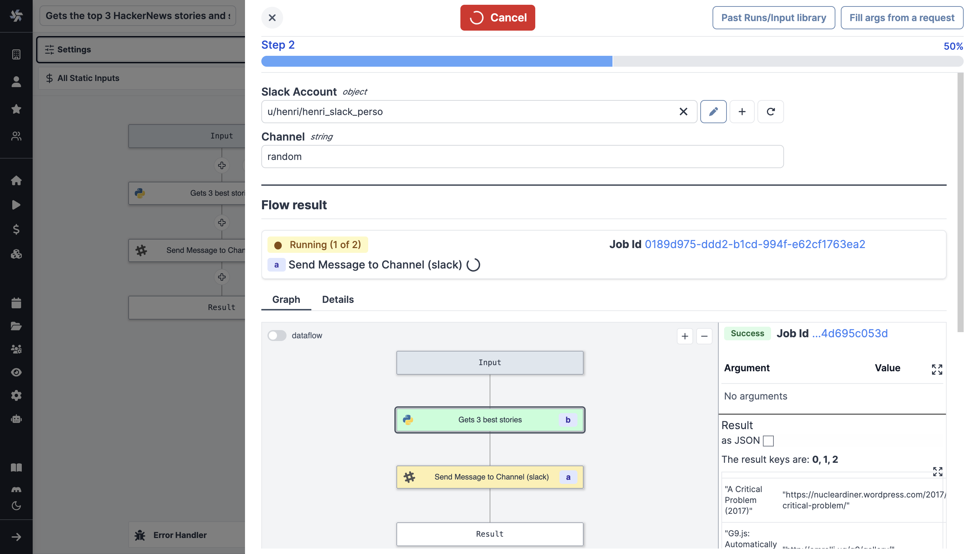This screenshot has height=554, width=980.
Task: Enable the dataflow toggle in the graph
Action: point(277,335)
